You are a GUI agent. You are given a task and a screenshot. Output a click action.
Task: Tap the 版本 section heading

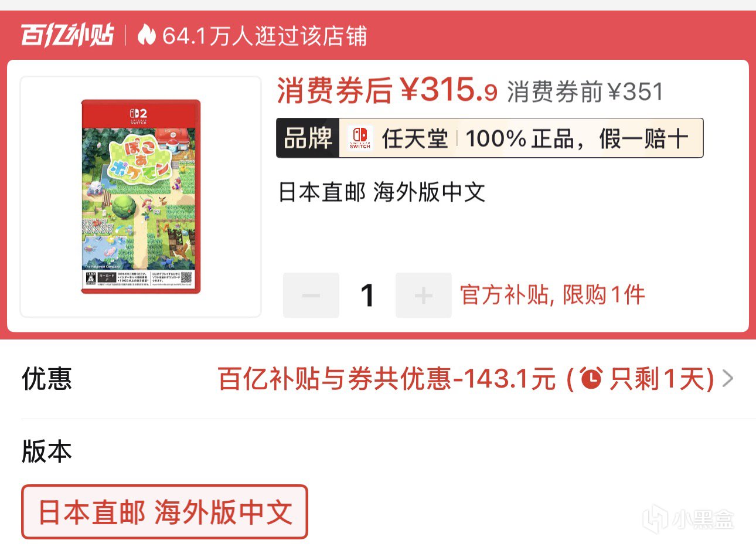coord(46,451)
